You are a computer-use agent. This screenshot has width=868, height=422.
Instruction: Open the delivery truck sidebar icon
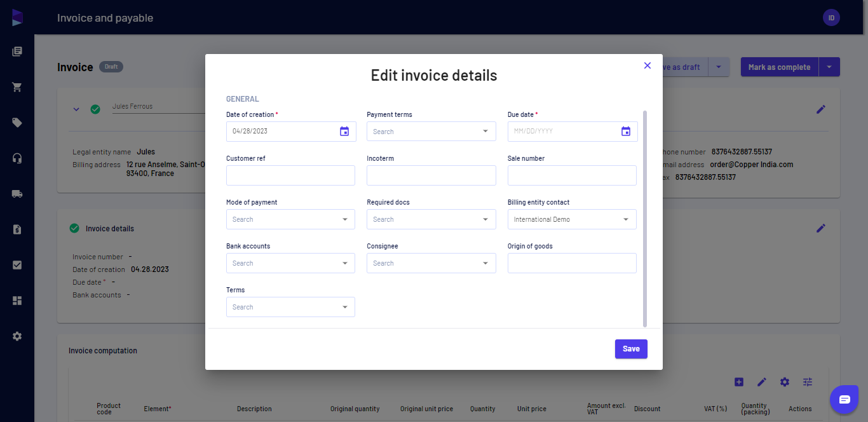click(x=17, y=194)
